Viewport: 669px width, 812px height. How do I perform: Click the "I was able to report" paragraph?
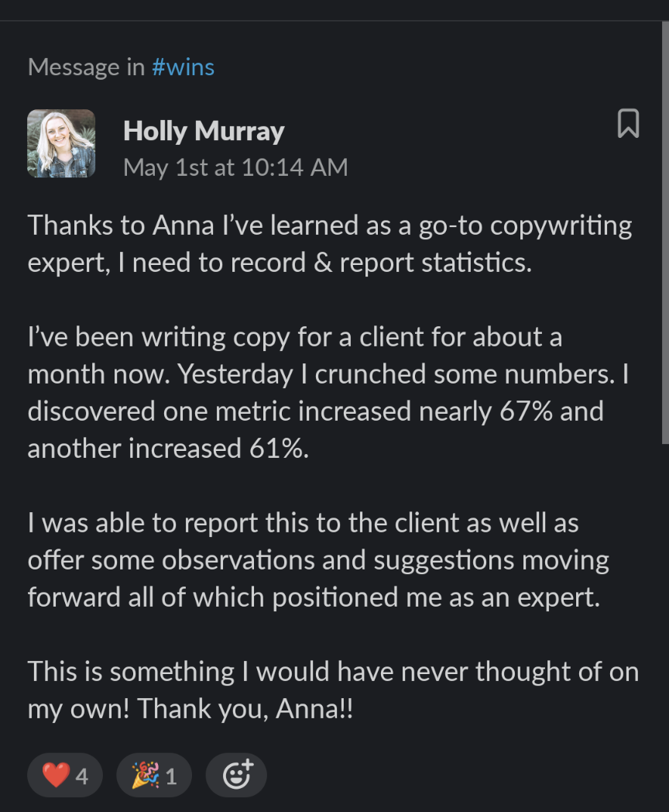click(317, 560)
